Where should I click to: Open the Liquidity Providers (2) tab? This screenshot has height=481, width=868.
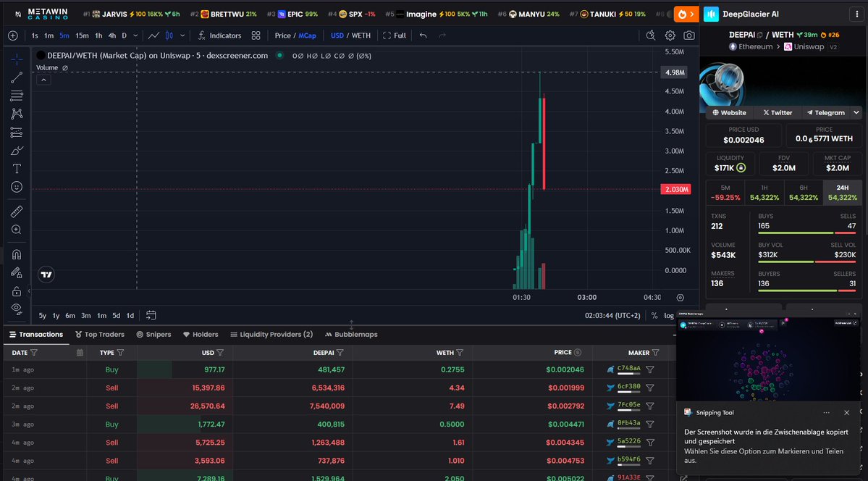point(271,334)
